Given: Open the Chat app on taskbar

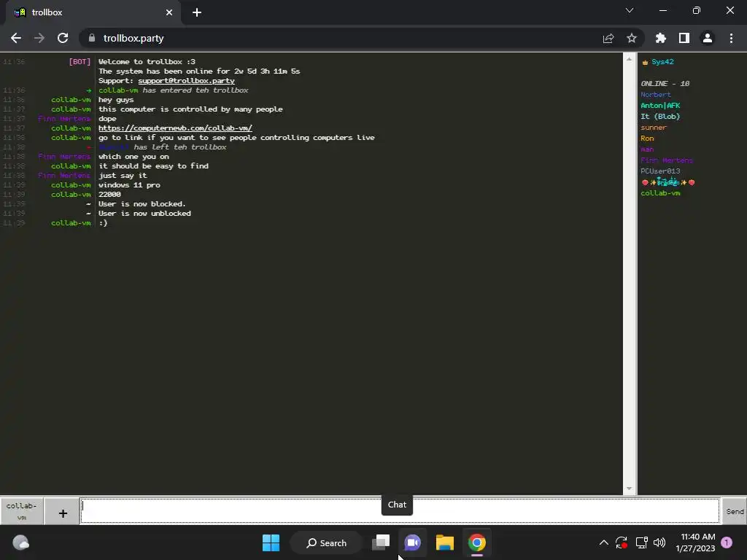Looking at the screenshot, I should (x=413, y=542).
